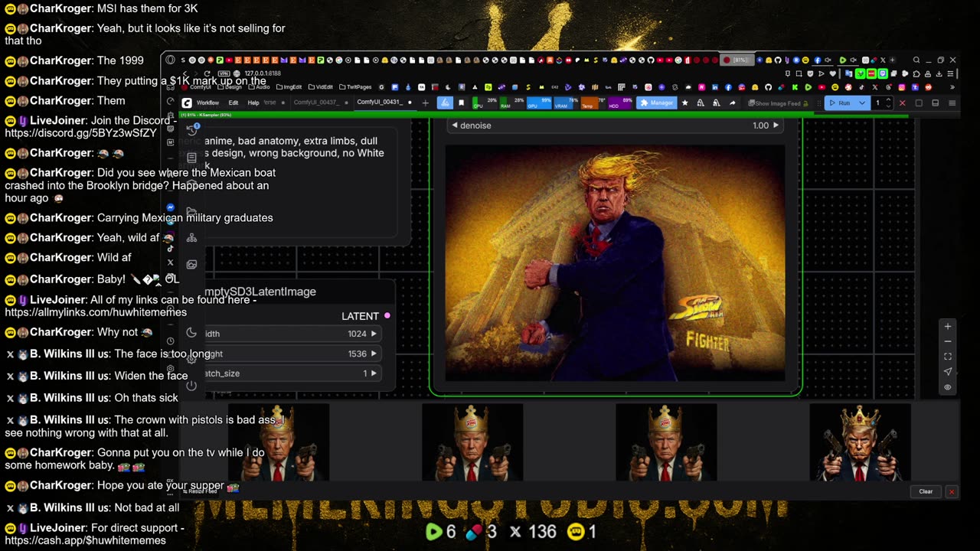Click the KSampler preview image

click(x=615, y=262)
